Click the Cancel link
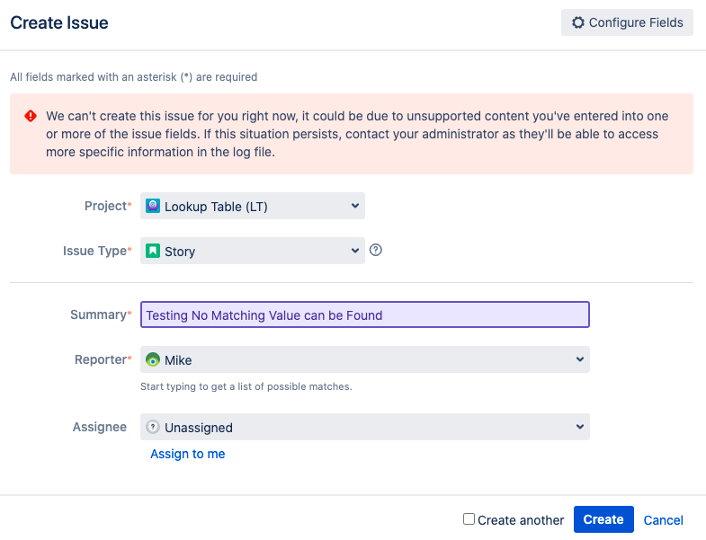The width and height of the screenshot is (706, 540). (663, 520)
